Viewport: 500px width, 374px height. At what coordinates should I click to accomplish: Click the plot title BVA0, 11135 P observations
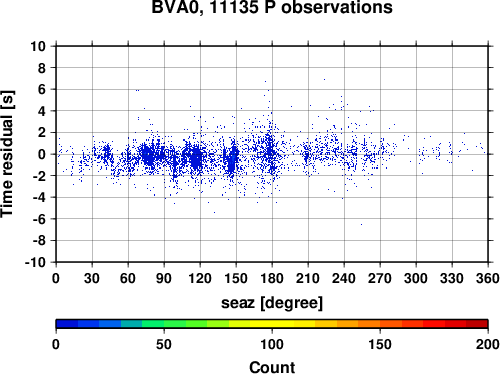coord(272,7)
